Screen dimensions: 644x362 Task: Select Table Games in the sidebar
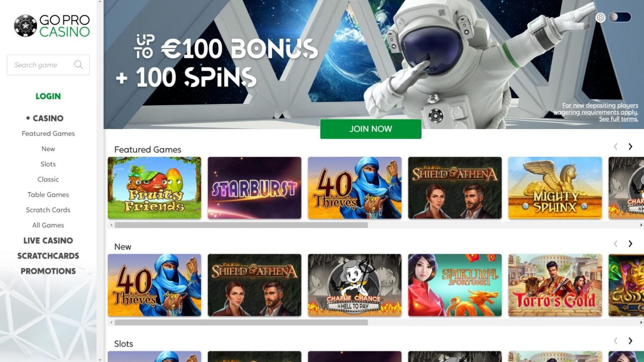[48, 194]
